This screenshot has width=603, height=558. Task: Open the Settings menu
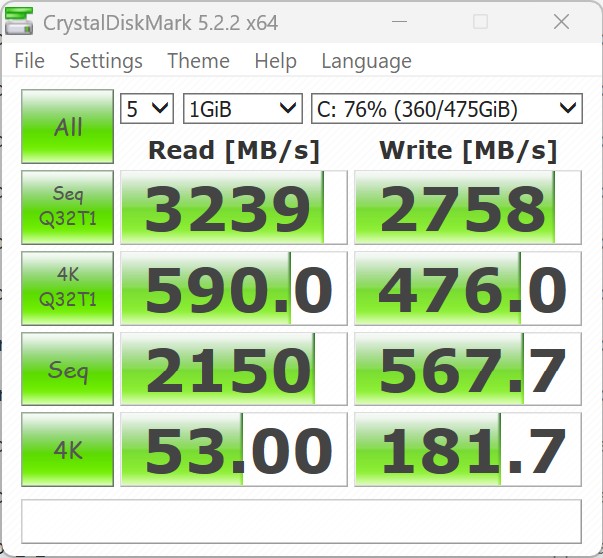(106, 61)
